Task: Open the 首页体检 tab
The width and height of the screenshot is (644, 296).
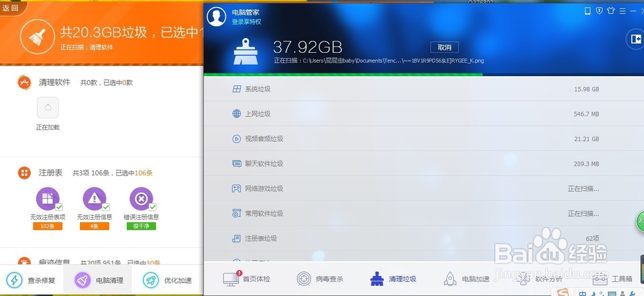Action: pos(247,279)
